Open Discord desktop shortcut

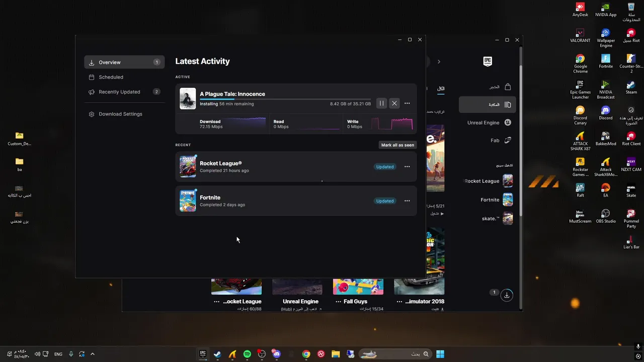tap(606, 112)
